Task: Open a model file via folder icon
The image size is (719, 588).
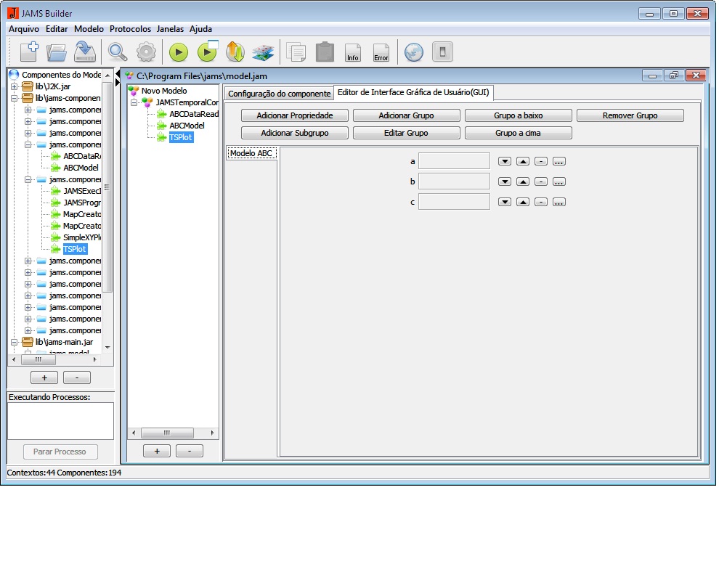Action: [x=57, y=52]
